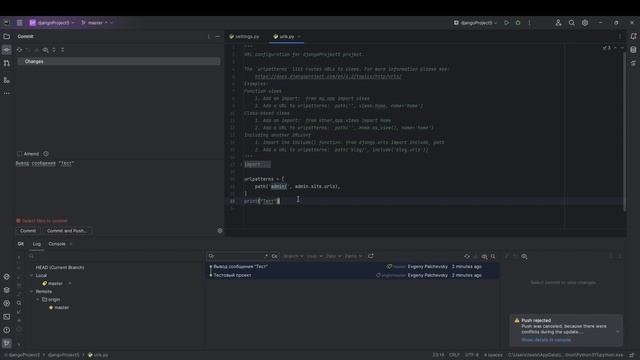Viewport: 640px width, 360px height.
Task: Click the Git log text filter field
Action: point(238,256)
